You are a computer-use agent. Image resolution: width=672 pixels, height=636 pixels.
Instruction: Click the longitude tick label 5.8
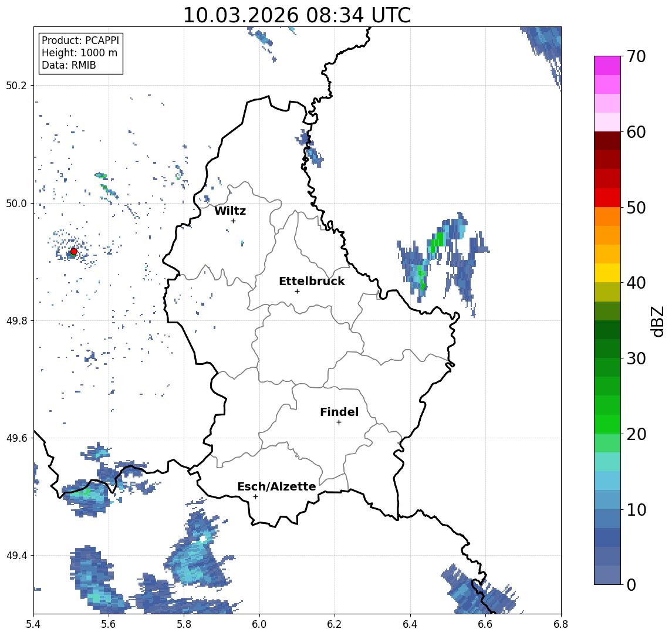coord(184,624)
